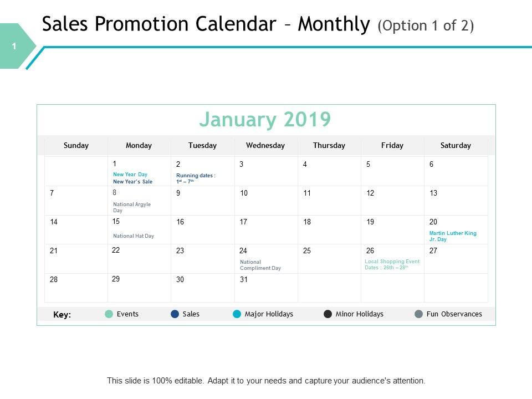Click the slide number 1 badge

(x=15, y=46)
